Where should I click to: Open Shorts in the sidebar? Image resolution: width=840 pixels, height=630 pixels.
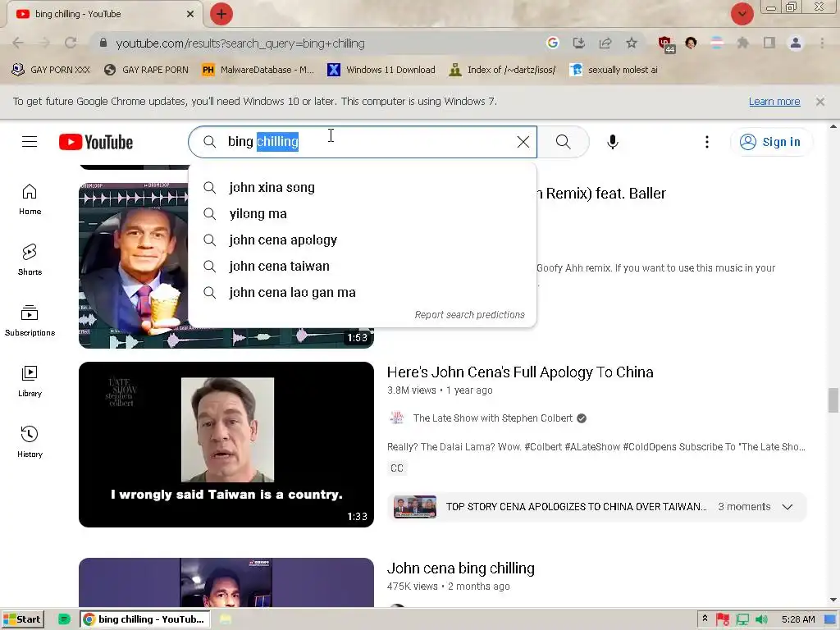[x=30, y=260]
